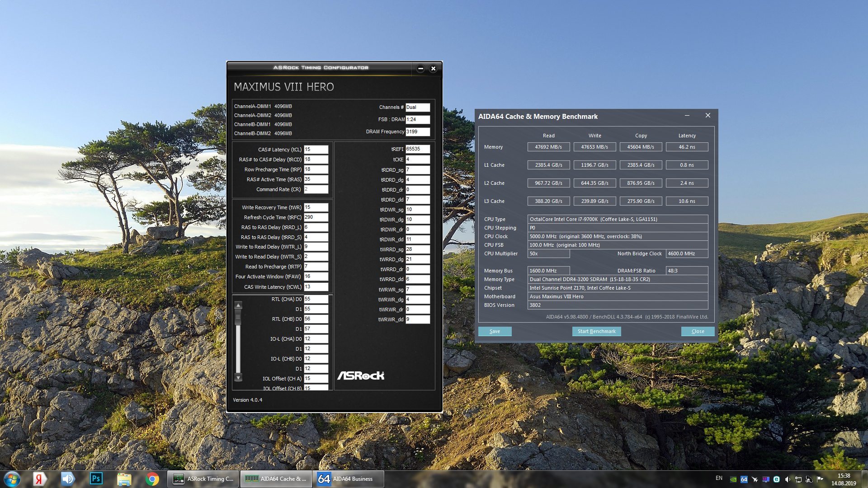The width and height of the screenshot is (868, 488).
Task: Switch to AIDA64 Business taskbar item
Action: (x=348, y=479)
